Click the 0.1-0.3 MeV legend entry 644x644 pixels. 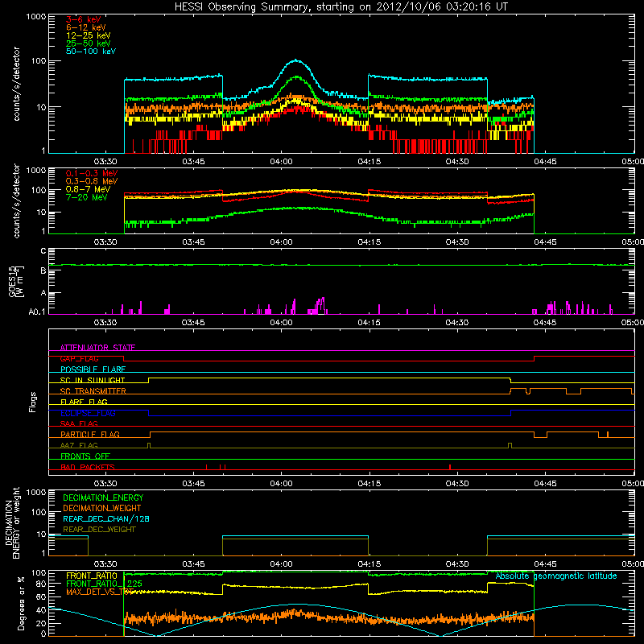click(92, 173)
